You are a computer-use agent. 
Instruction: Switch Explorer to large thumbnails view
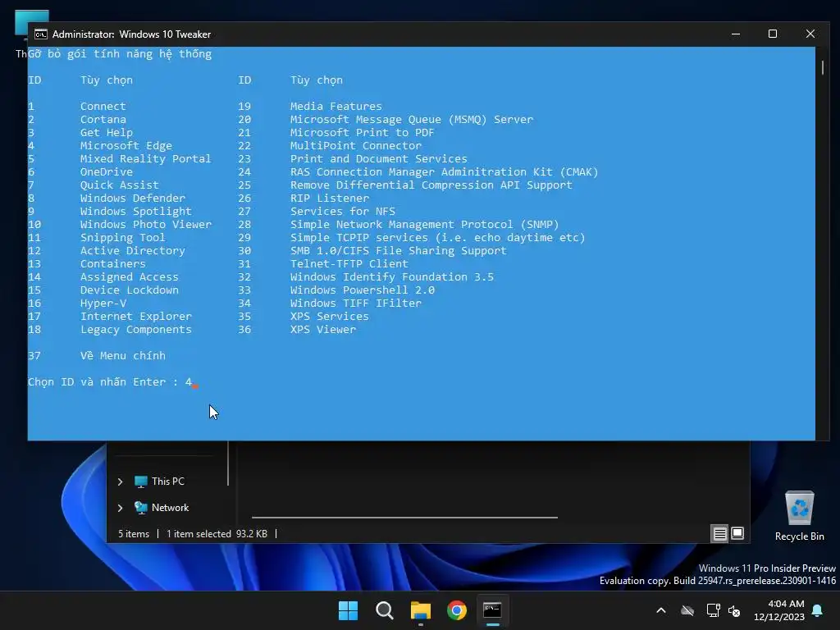pos(737,533)
